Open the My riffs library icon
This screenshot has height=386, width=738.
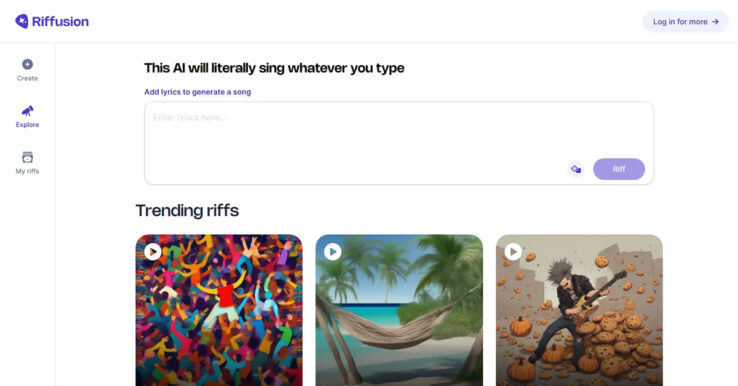click(27, 157)
